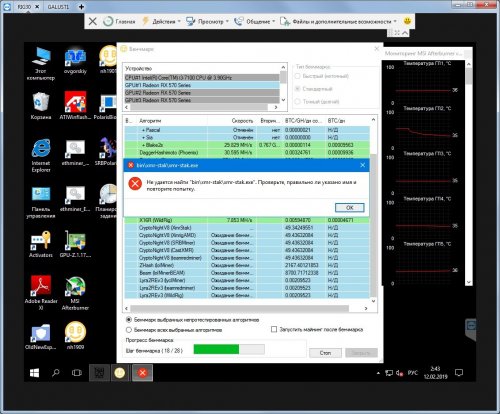Add a new session tab with plus
This screenshot has width=500, height=414.
tap(81, 6)
